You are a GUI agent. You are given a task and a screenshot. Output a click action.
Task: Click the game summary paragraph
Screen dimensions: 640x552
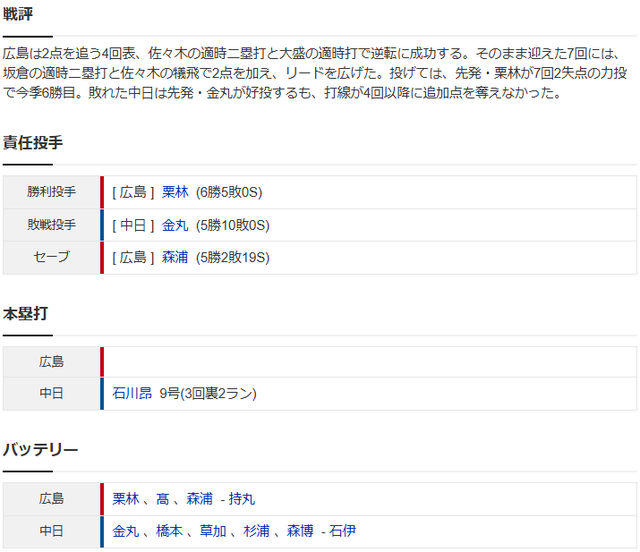tap(315, 73)
